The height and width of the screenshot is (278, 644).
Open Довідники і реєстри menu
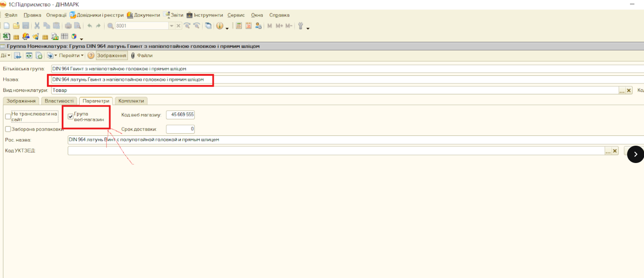click(96, 15)
